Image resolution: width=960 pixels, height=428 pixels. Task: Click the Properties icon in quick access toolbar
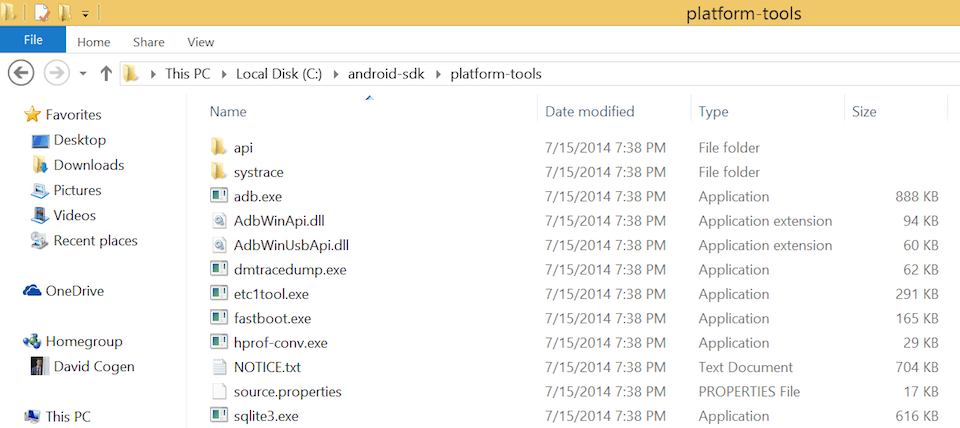(x=42, y=13)
